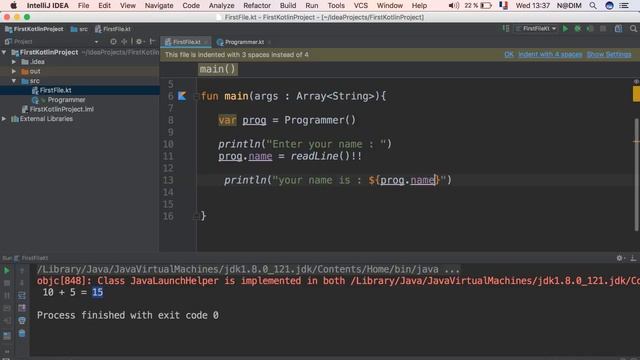Click the Make Project build icon
Screen dimensions: 640x360
point(506,29)
